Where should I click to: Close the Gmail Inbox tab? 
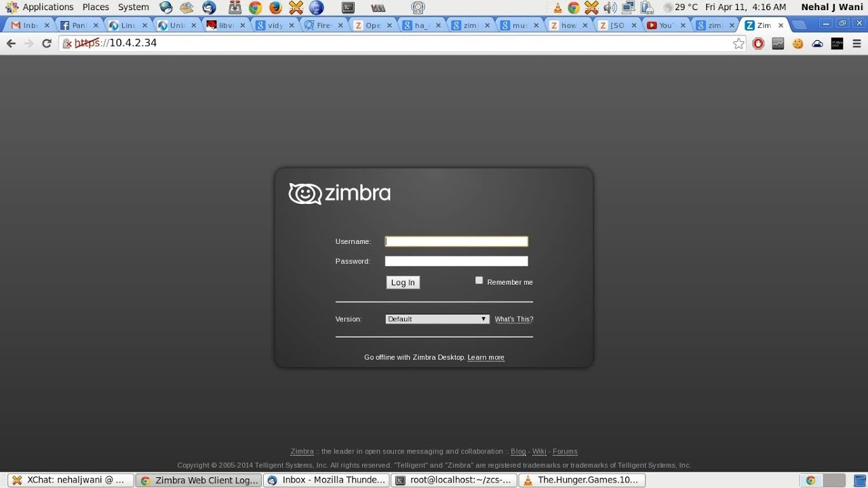pos(47,25)
